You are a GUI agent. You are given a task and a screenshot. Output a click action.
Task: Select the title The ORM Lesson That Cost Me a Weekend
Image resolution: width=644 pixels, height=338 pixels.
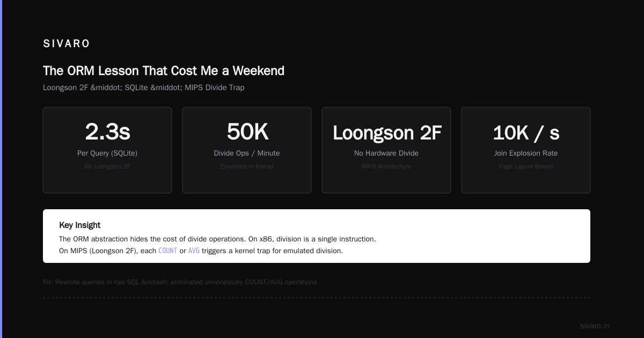click(x=164, y=71)
